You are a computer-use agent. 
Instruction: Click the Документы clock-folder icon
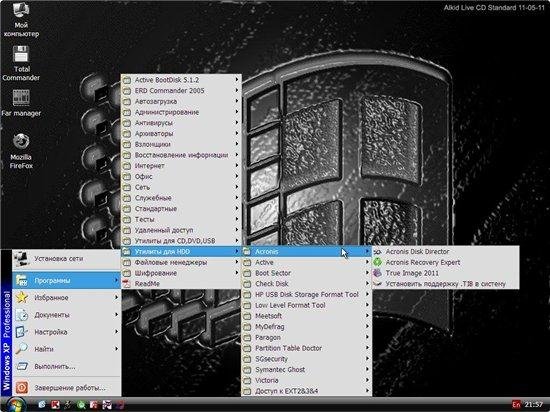22,315
